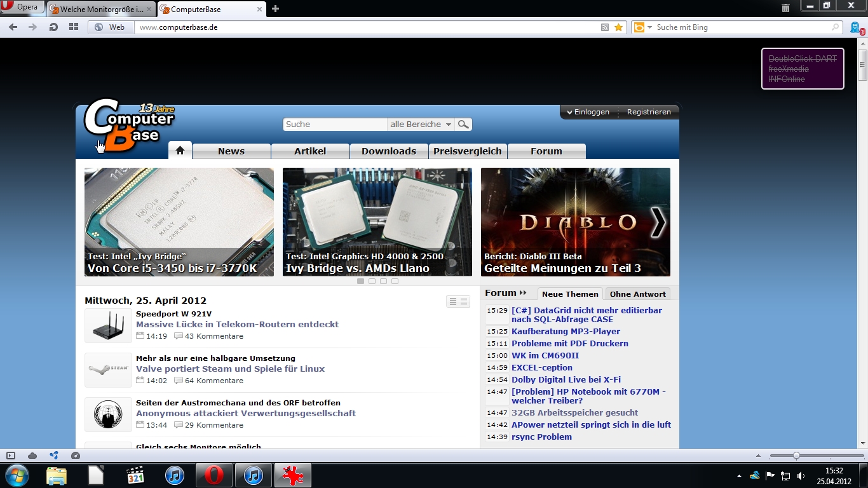
Task: Open Speed Dial grid icon
Action: coord(74,27)
